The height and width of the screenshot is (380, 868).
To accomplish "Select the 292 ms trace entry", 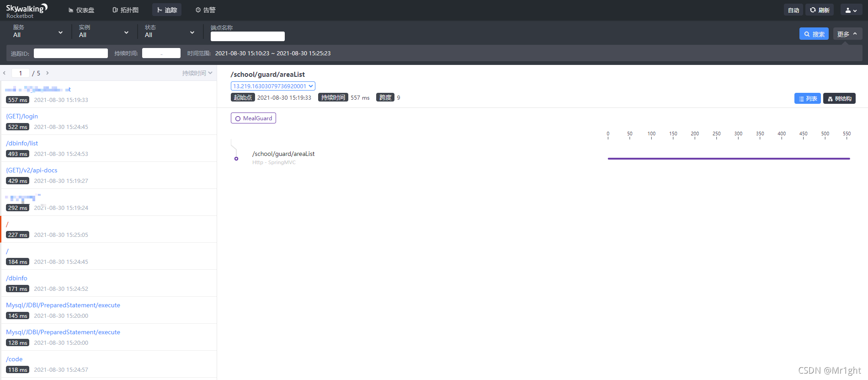I will click(108, 202).
